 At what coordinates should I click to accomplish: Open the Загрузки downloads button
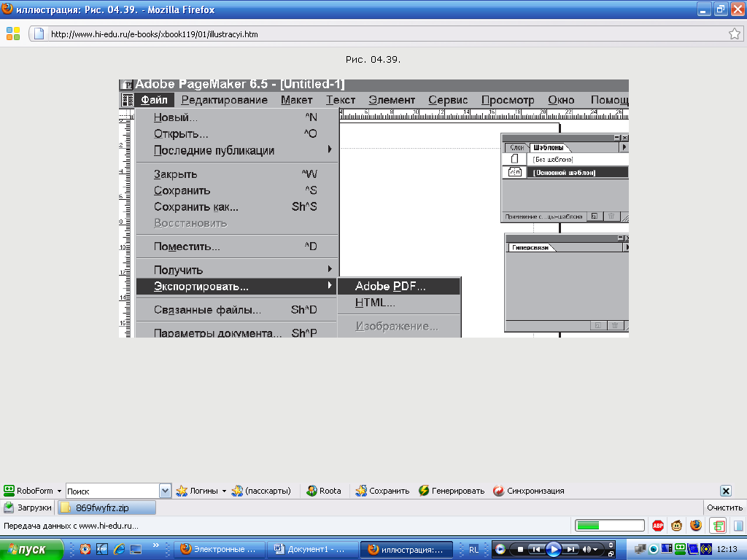coord(28,507)
